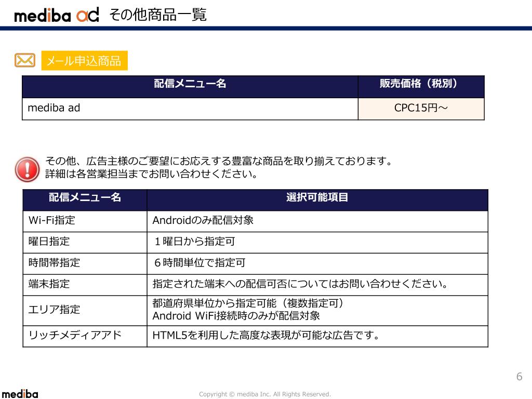Click the sentence starting その他、広告主様のご要望

219,161
